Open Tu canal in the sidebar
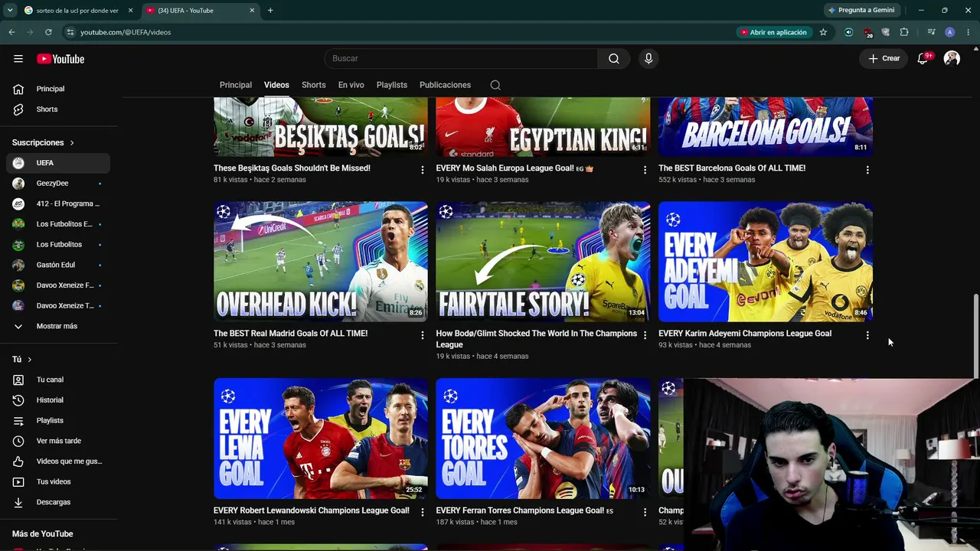This screenshot has width=980, height=551. (x=58, y=380)
